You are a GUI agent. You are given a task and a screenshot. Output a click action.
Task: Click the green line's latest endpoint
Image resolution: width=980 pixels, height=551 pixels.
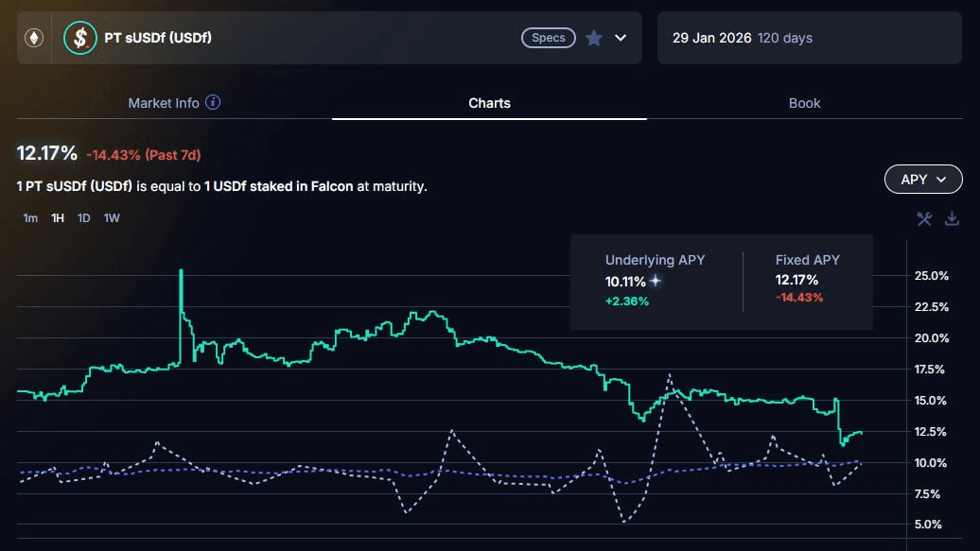[x=861, y=433]
